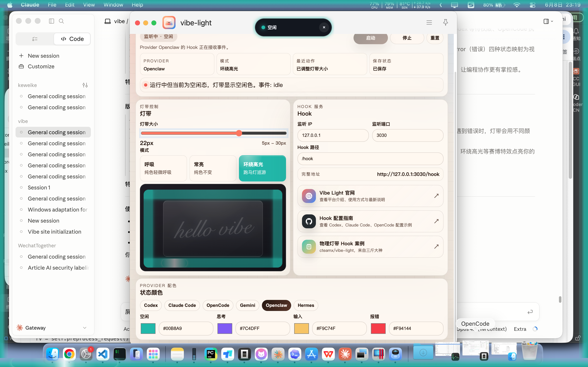Switch to the Hermes provider tab
This screenshot has height=367, width=588.
pos(306,305)
